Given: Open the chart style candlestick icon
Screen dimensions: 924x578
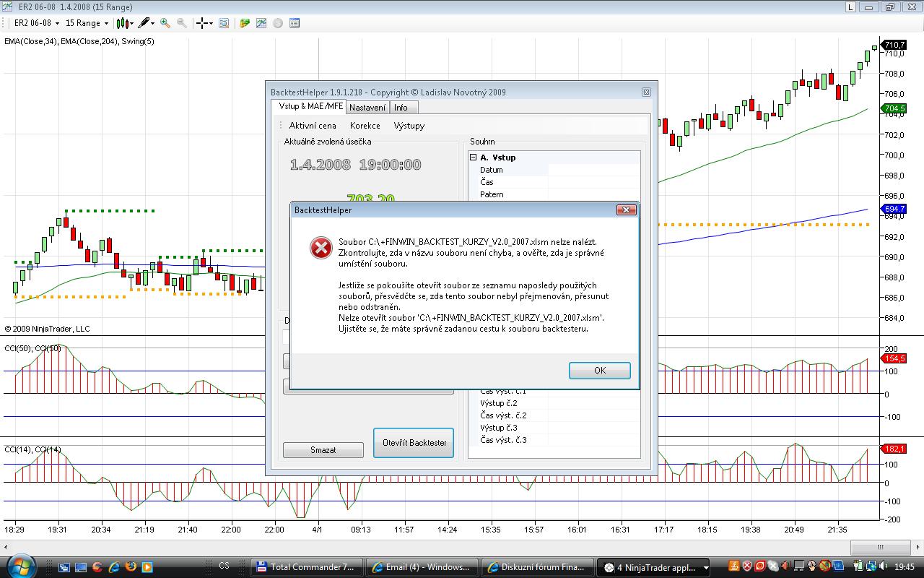Looking at the screenshot, I should [123, 23].
